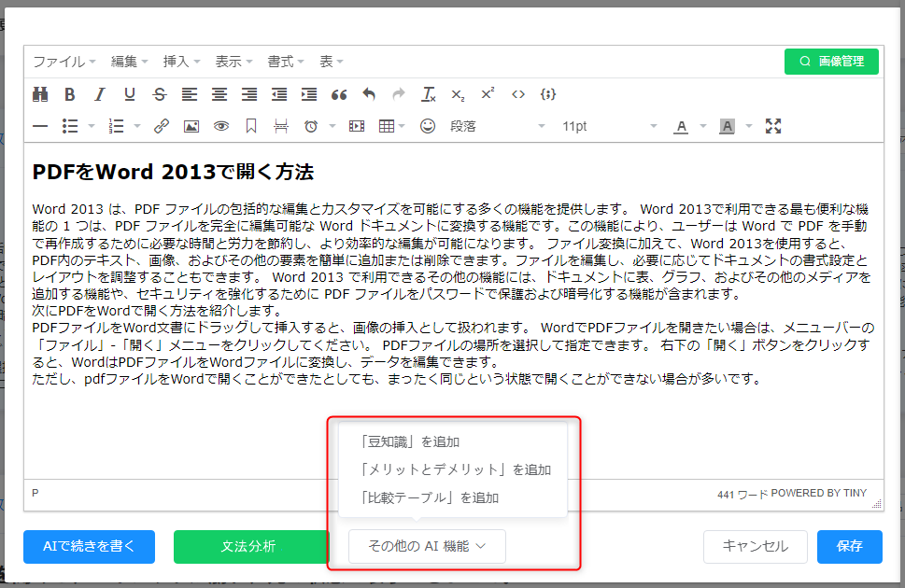The image size is (905, 588).
Task: Select 「メリットとデメリット」を追加 option
Action: [453, 469]
